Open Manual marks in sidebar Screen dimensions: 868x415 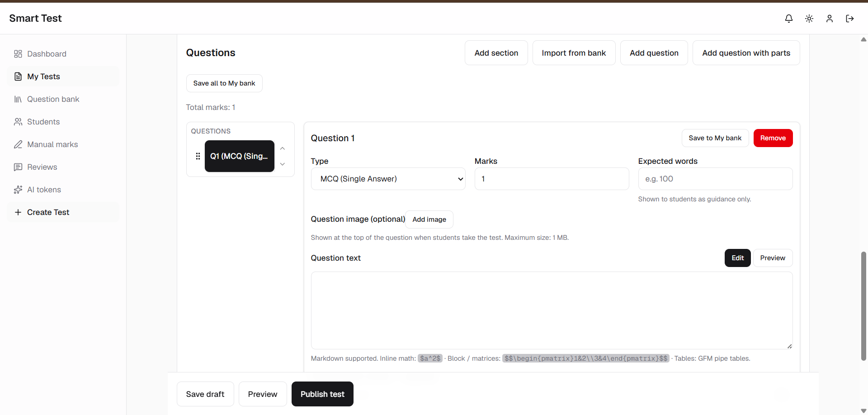tap(63, 144)
